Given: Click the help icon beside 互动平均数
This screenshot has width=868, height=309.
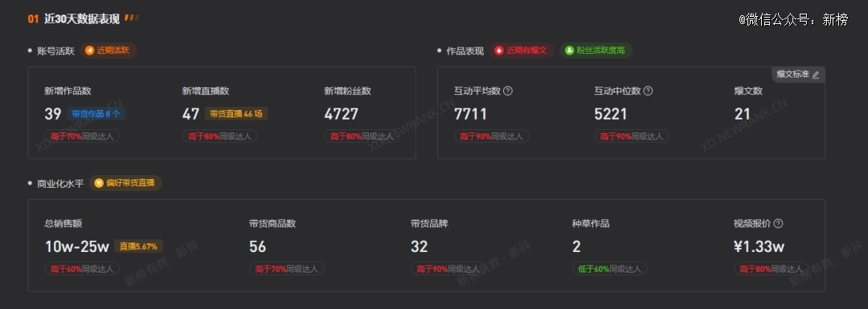Looking at the screenshot, I should [x=508, y=91].
